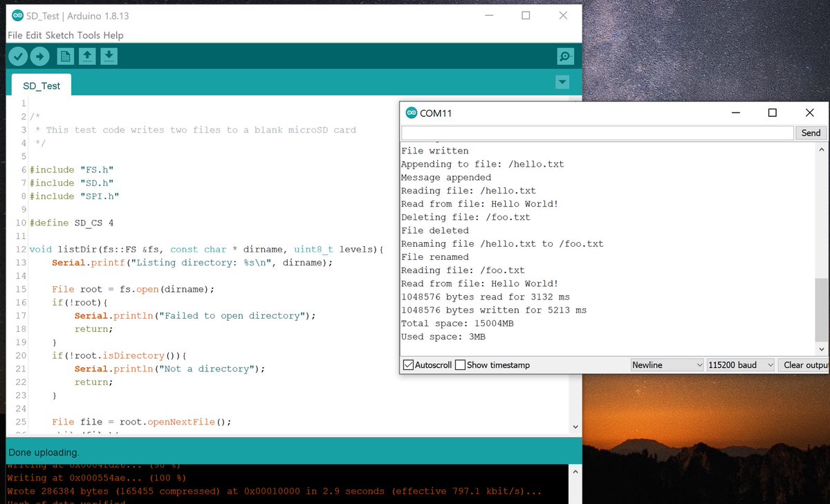Click the Arduino logo in the SD_Test title bar
The image size is (830, 504).
click(17, 16)
